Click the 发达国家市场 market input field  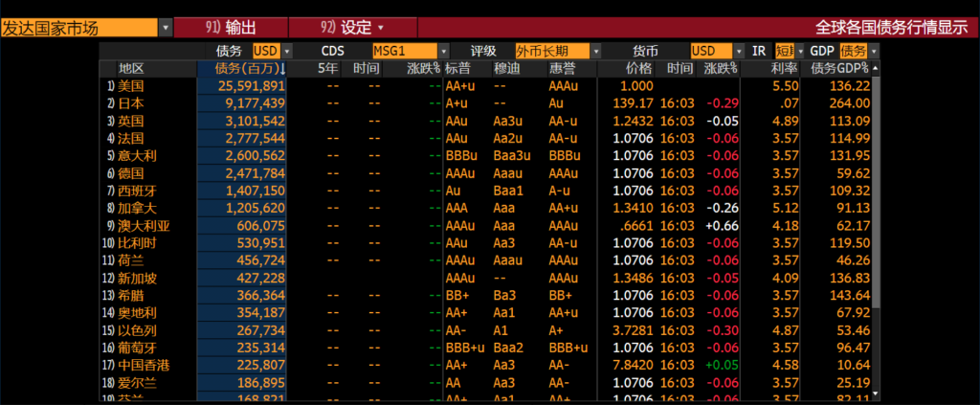click(x=79, y=28)
